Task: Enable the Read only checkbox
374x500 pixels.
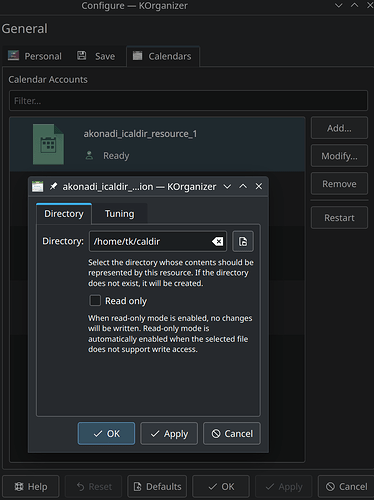Action: (x=95, y=300)
